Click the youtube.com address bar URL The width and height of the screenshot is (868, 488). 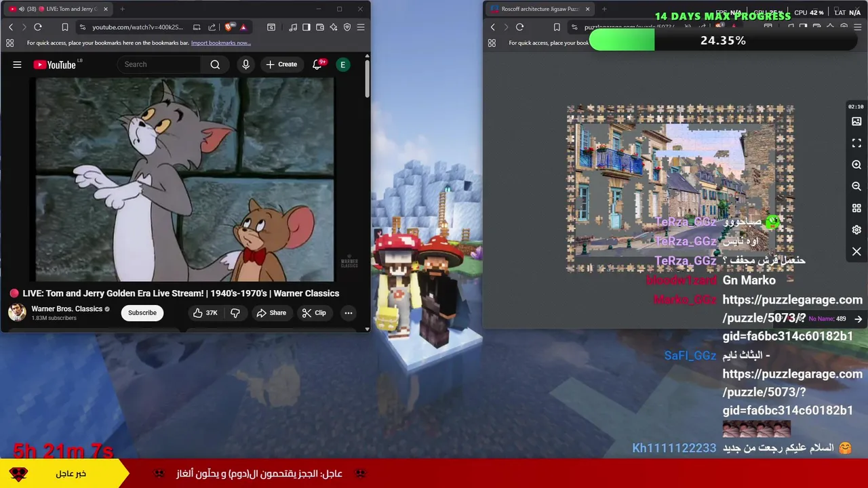[x=138, y=27]
